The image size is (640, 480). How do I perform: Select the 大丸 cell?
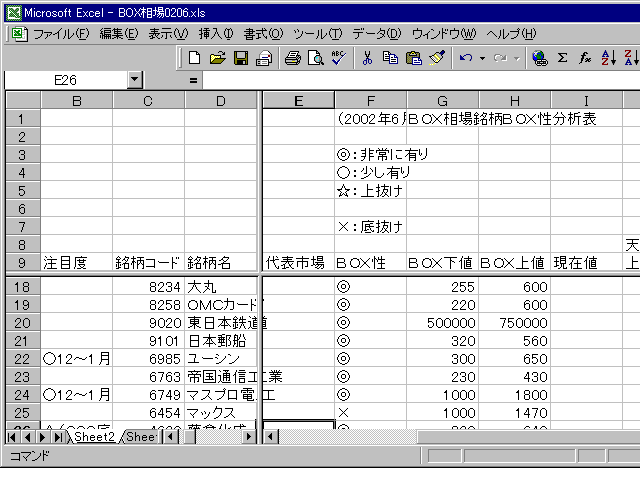[221, 287]
